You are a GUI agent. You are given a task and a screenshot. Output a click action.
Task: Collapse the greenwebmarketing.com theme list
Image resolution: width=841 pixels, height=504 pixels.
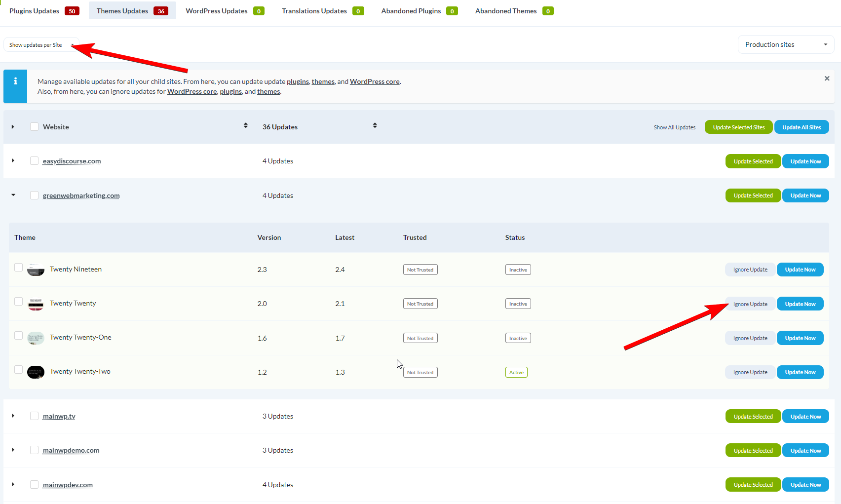tap(13, 195)
